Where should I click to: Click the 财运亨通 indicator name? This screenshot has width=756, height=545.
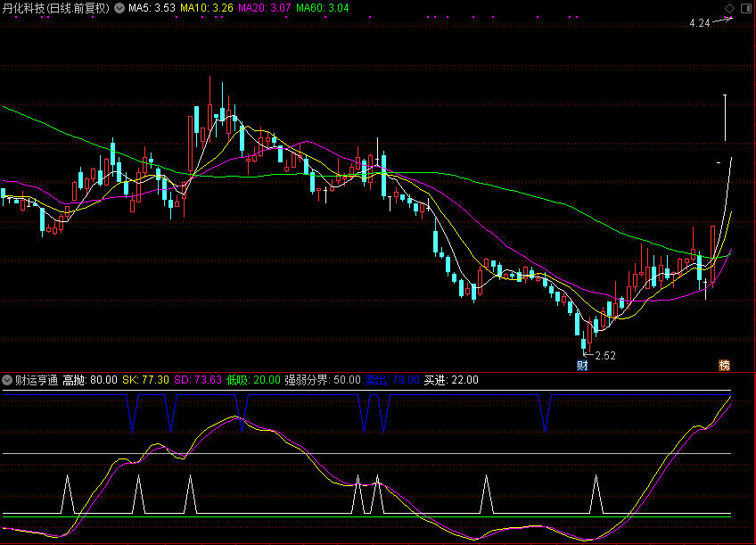coord(37,380)
